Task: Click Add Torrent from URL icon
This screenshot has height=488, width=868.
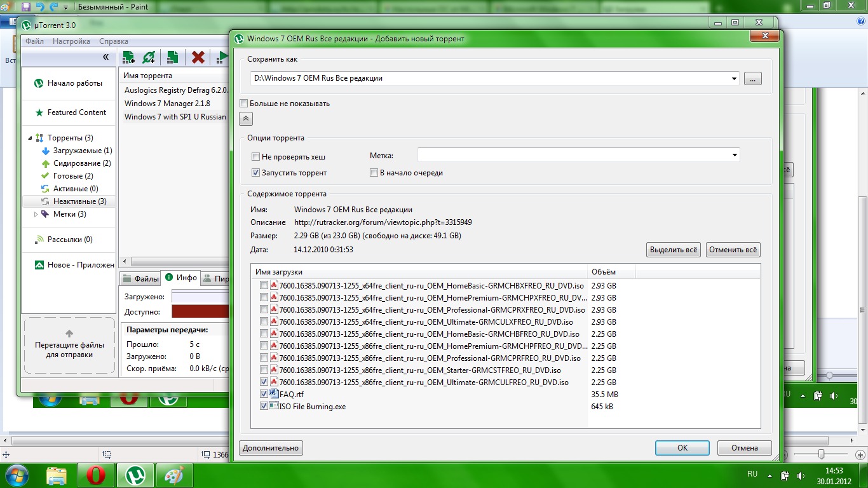Action: click(149, 57)
